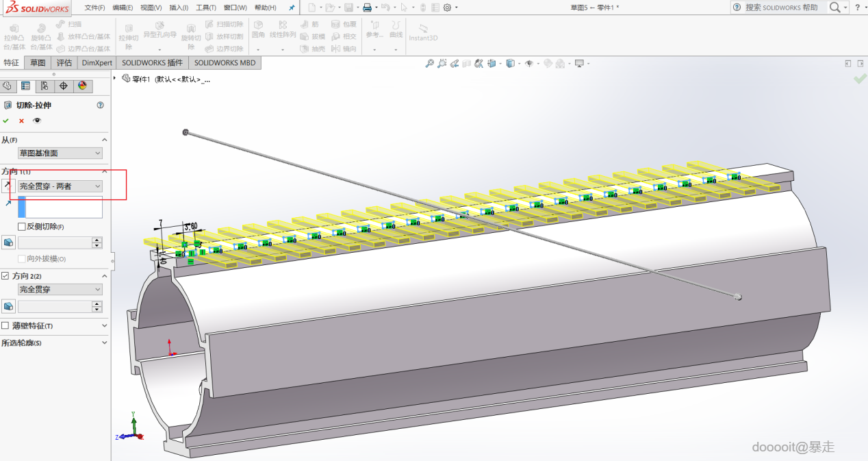The width and height of the screenshot is (868, 461).
Task: Open the 完全贯穿 - 两者 end condition dropdown
Action: pyautogui.click(x=60, y=186)
